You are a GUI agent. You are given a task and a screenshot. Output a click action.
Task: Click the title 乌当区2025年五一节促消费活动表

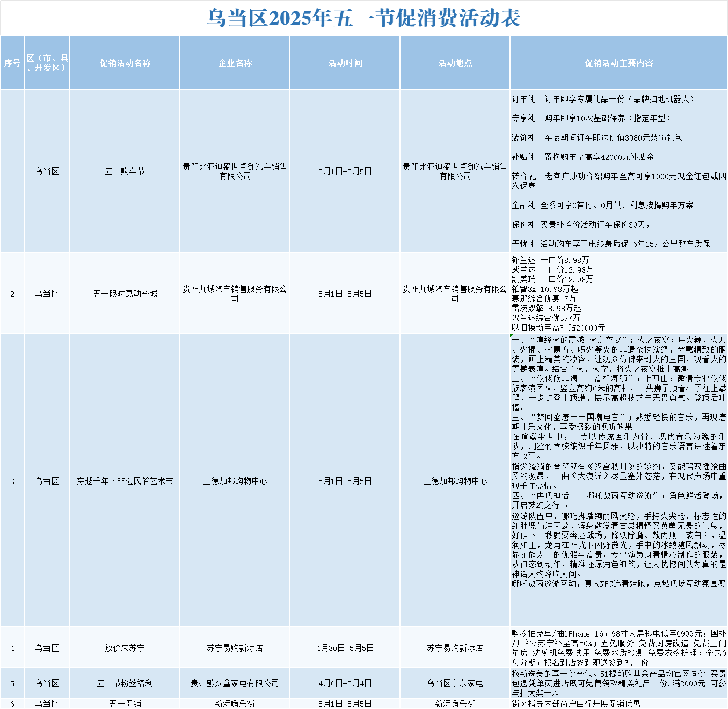point(363,18)
